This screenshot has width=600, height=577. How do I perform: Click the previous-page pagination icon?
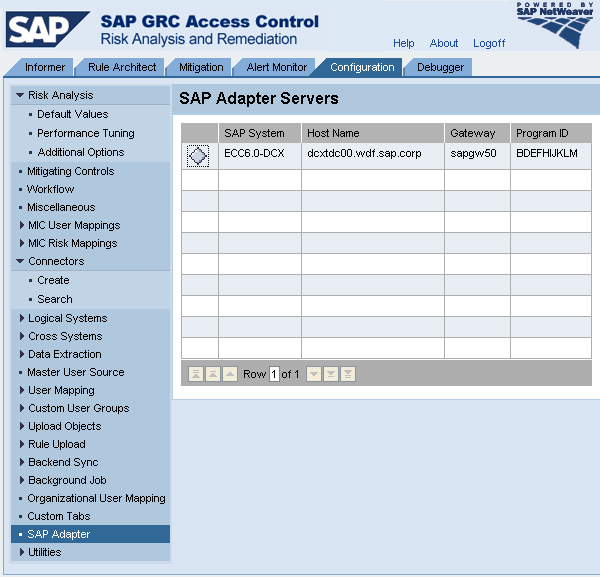point(214,374)
